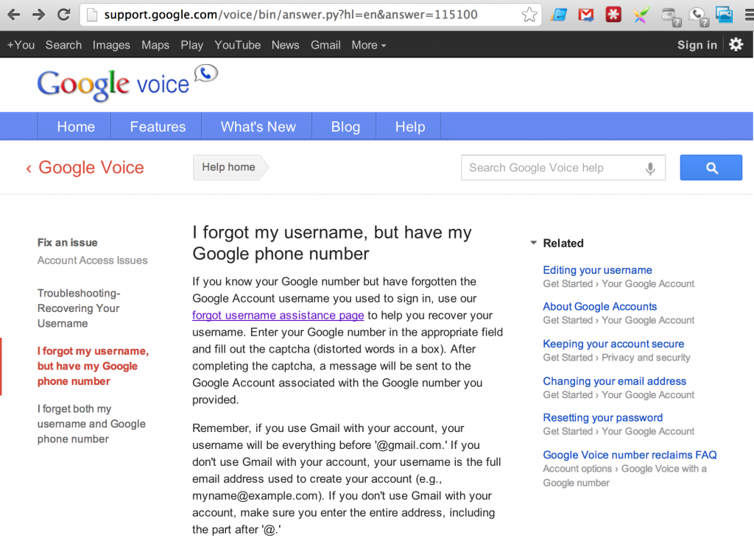754x560 pixels.
Task: Open News in the Google bar
Action: click(285, 45)
